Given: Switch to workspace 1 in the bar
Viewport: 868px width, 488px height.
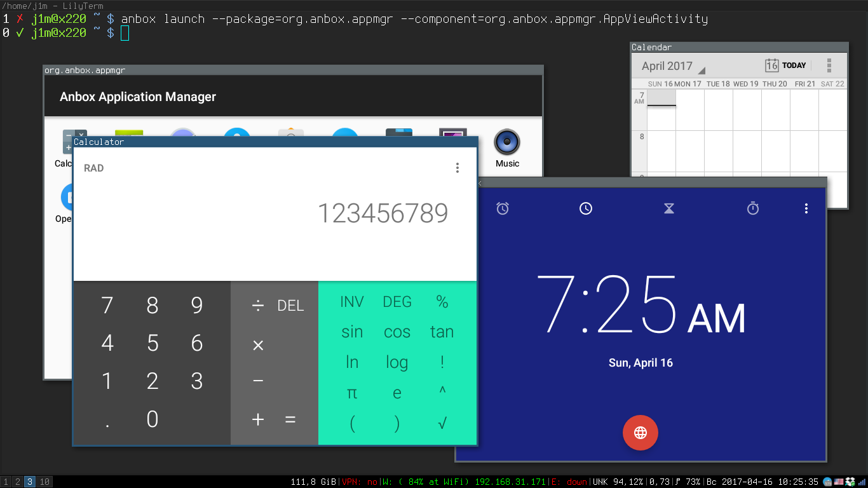Looking at the screenshot, I should pyautogui.click(x=6, y=482).
